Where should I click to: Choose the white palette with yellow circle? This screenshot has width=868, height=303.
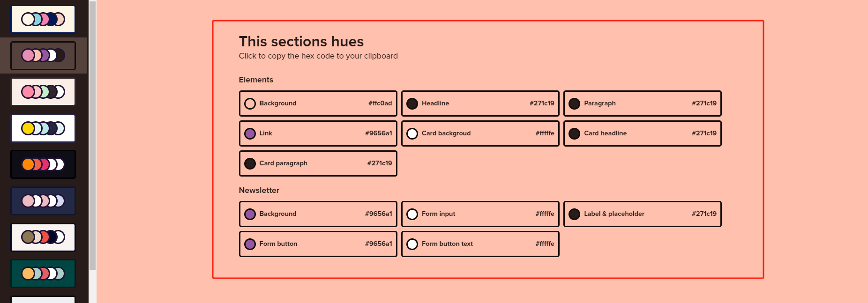[x=43, y=128]
